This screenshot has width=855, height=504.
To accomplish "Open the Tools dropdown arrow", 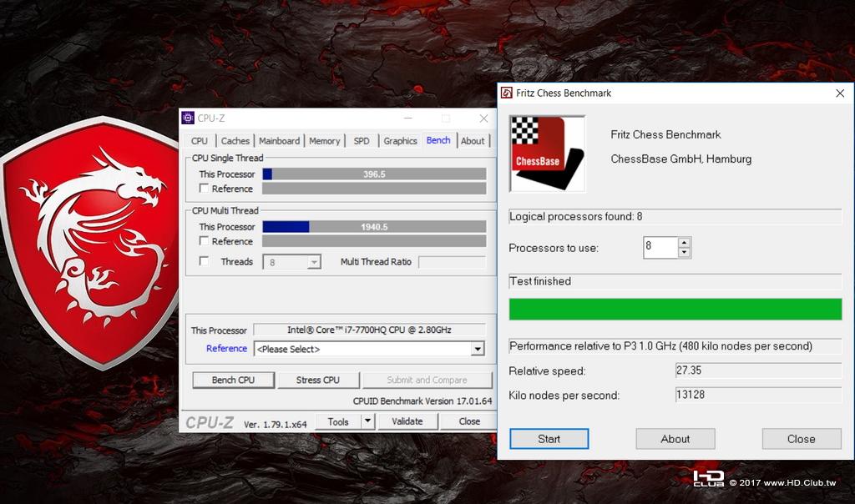I will click(x=368, y=421).
